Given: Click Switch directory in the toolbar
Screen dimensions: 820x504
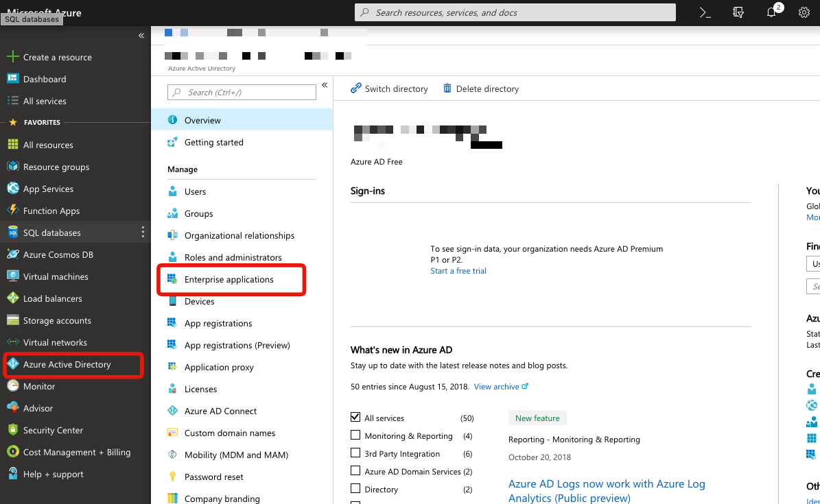Looking at the screenshot, I should [x=389, y=88].
